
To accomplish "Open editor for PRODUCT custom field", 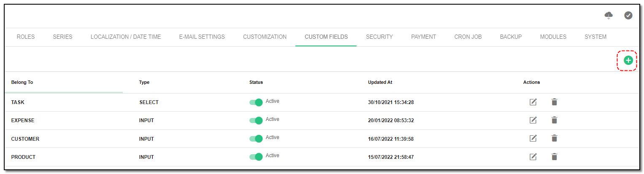I will point(533,157).
